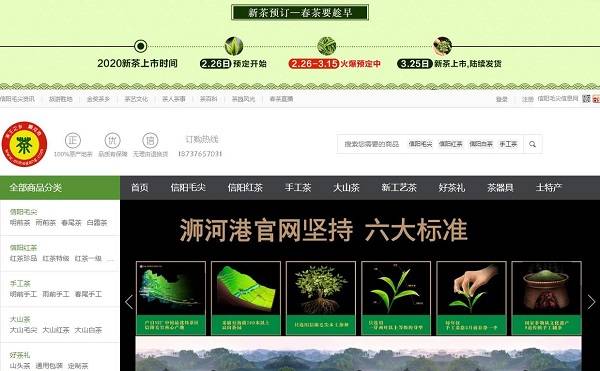
Task: Click the 优 quality circle icon
Action: pos(112,140)
